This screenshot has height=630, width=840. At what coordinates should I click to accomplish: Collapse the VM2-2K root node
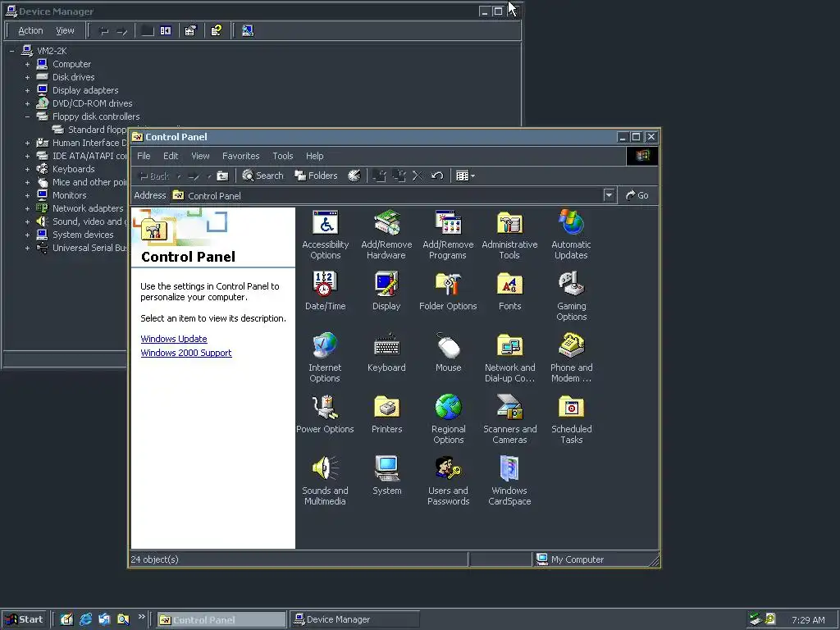[11, 51]
